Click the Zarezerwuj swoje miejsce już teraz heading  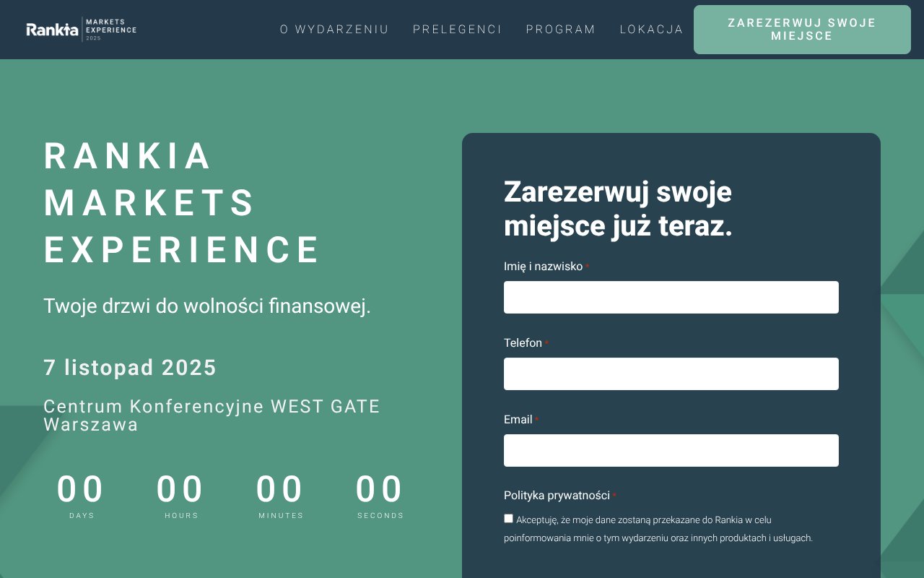point(617,208)
